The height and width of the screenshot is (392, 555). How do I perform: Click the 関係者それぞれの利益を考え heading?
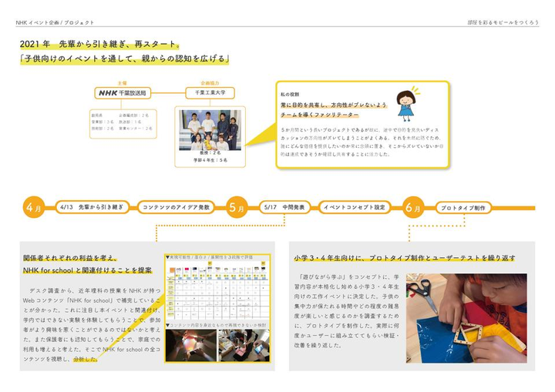point(69,258)
